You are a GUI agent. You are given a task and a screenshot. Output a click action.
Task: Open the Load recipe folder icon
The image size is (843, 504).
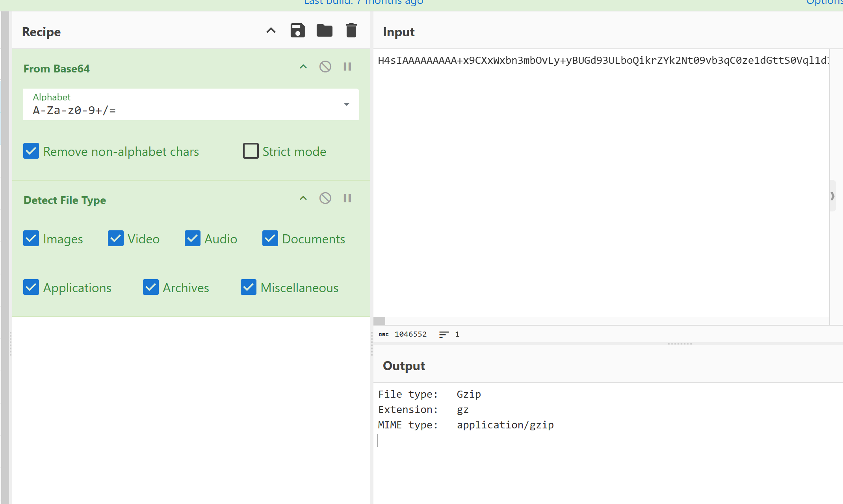point(324,31)
